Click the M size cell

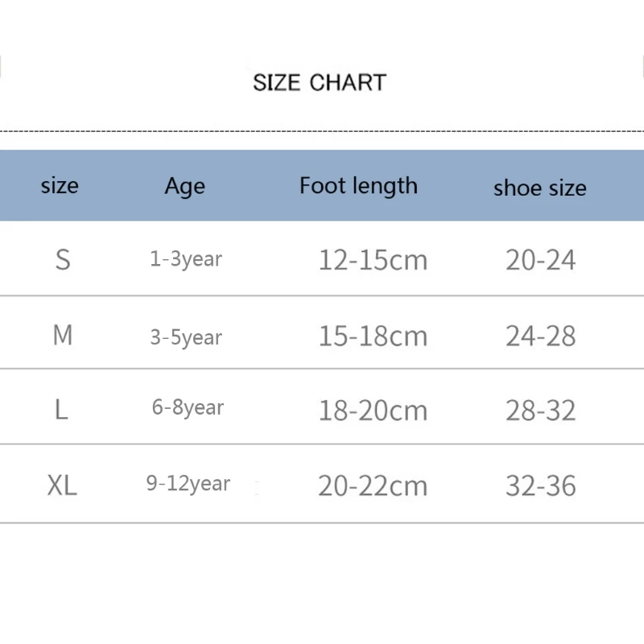[x=63, y=335]
